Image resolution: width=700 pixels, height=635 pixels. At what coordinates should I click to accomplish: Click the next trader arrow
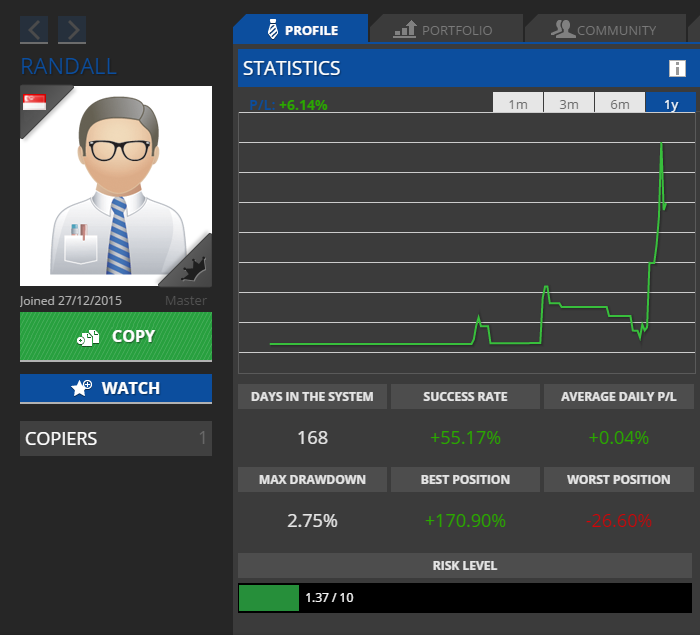click(x=72, y=30)
